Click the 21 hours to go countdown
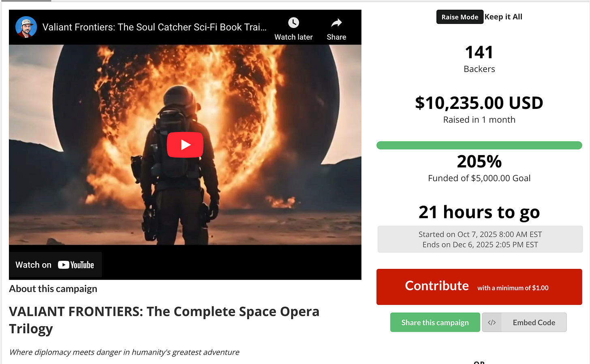 pos(479,212)
